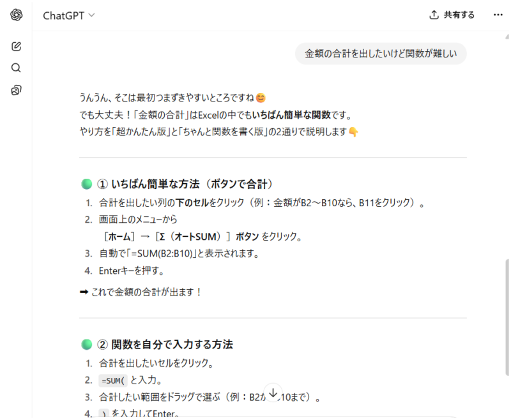Start a new chat with the pencil icon
This screenshot has height=420, width=511.
tap(17, 47)
